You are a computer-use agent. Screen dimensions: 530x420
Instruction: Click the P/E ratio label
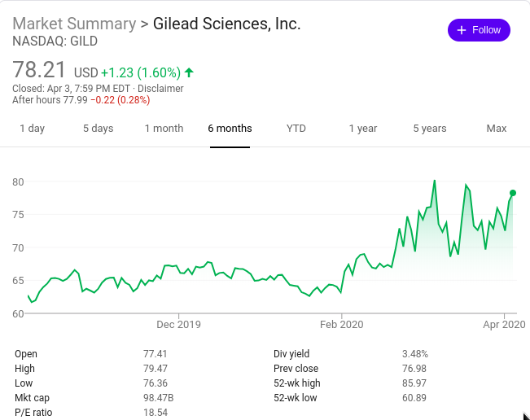point(33,413)
